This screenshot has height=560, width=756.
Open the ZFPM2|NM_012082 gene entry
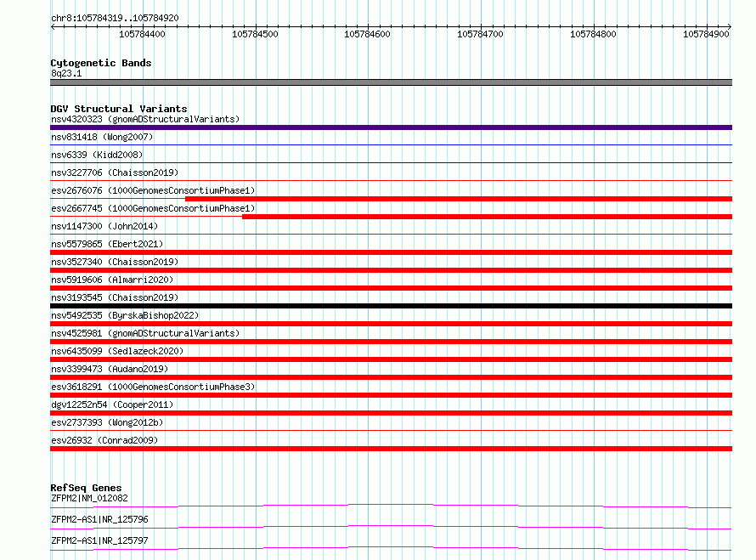coord(89,498)
